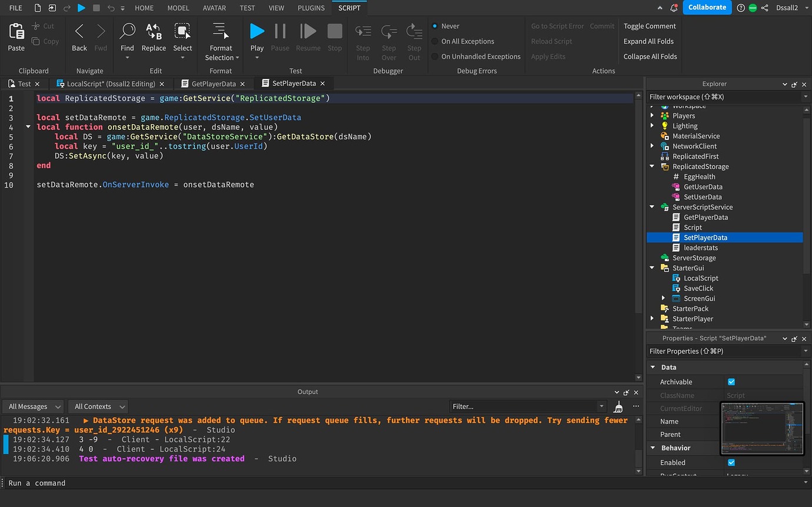Expand the ScreenGui tree node
This screenshot has width=812, height=507.
pos(664,298)
